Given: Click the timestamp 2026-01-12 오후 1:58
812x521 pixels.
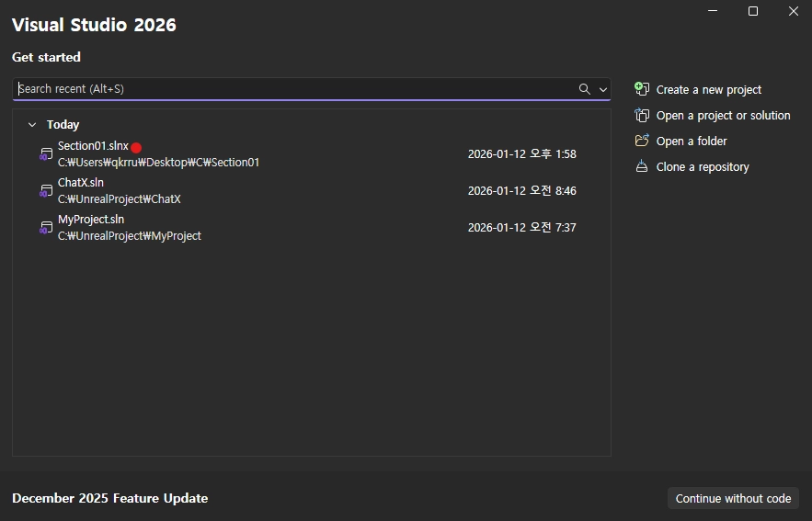Looking at the screenshot, I should click(522, 154).
